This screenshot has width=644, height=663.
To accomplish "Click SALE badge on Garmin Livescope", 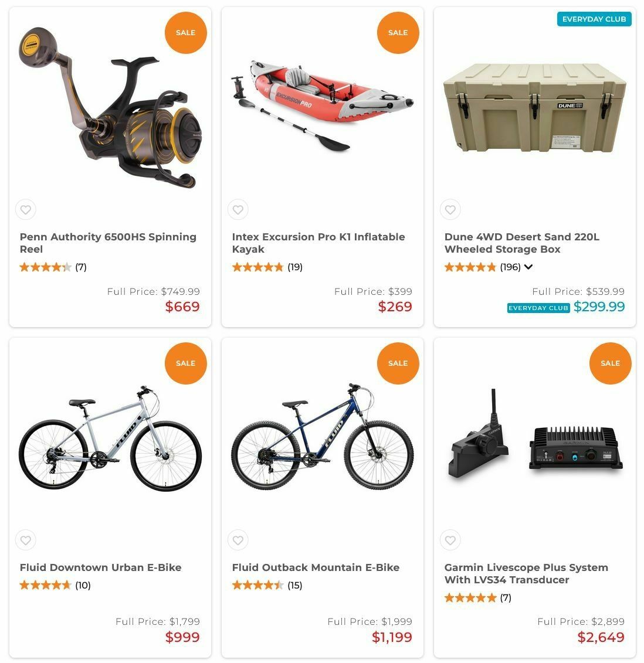I will pos(610,363).
